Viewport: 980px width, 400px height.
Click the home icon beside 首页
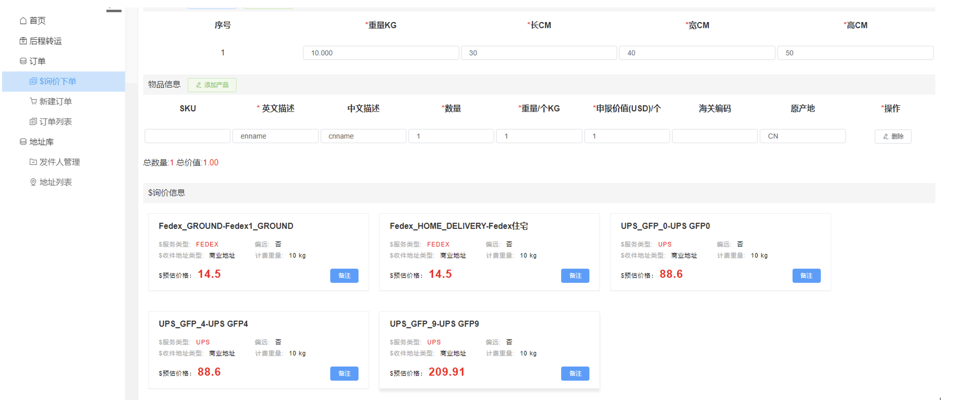(23, 21)
